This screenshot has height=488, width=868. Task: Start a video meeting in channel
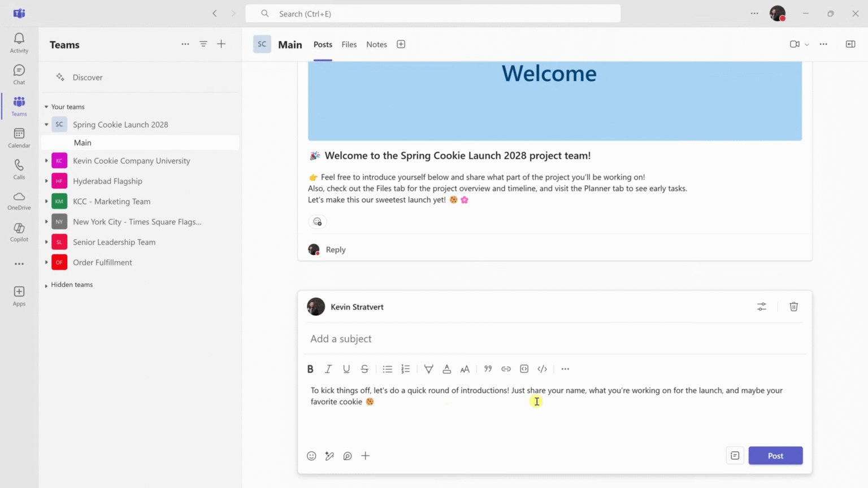point(795,44)
